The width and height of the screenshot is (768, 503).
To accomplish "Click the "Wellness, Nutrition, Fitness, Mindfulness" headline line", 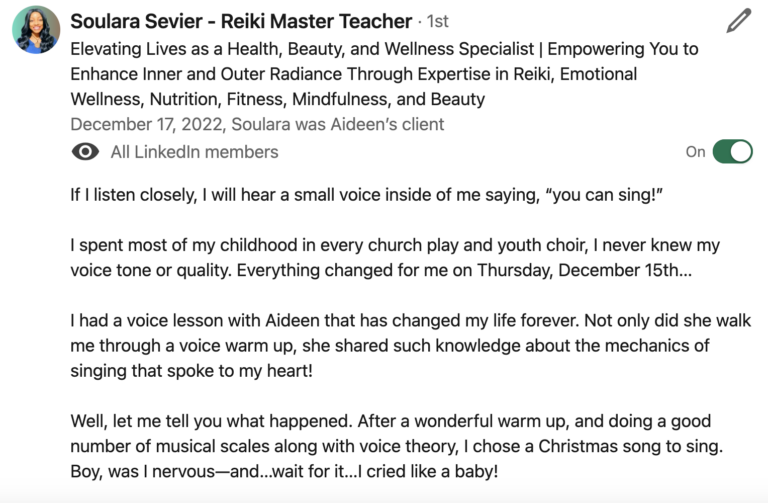I will coord(277,99).
